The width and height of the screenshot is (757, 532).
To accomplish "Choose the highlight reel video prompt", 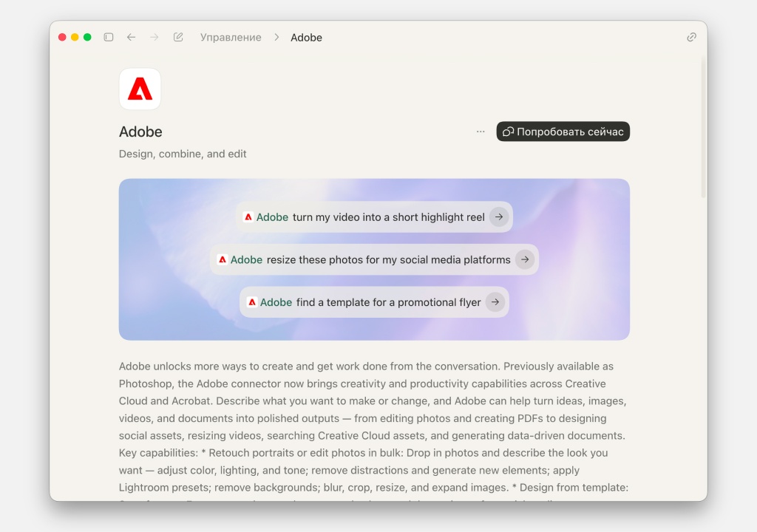I will [374, 216].
